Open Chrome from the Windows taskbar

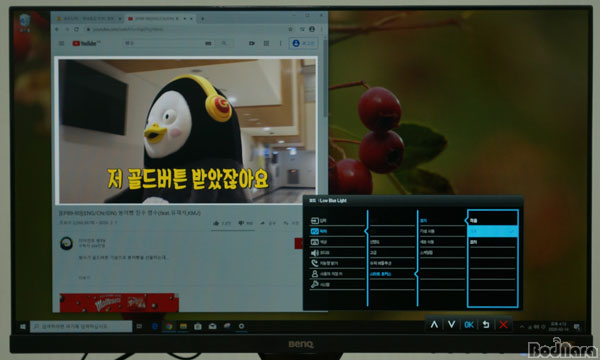169,326
